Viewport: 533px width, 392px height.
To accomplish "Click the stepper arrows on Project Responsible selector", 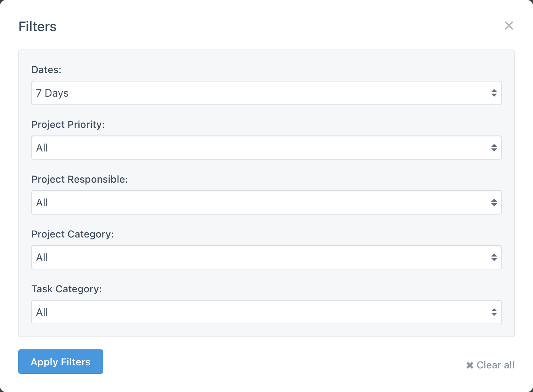I will pos(494,202).
